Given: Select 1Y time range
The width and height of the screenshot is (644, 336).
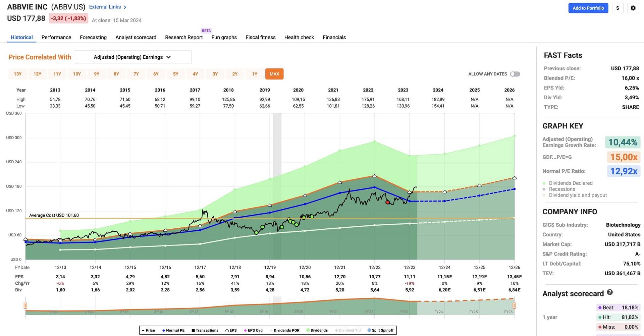Looking at the screenshot, I should coord(255,74).
